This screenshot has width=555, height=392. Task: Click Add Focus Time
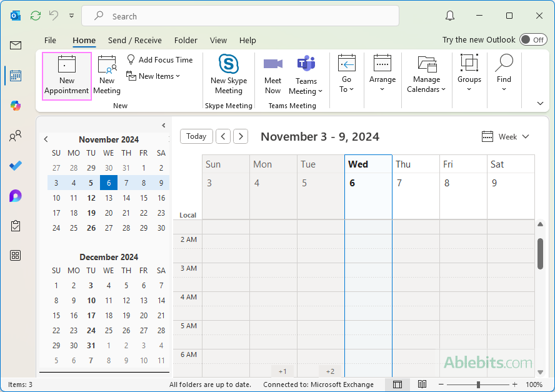coord(161,60)
